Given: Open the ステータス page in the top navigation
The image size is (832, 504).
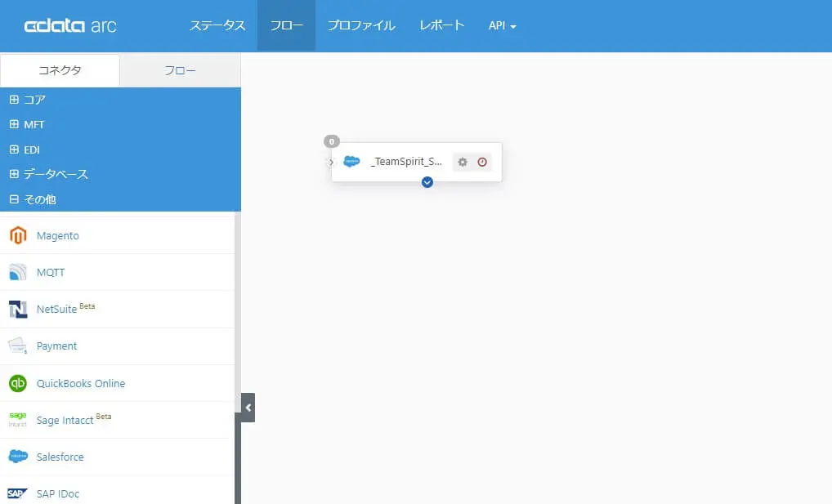Looking at the screenshot, I should (217, 25).
